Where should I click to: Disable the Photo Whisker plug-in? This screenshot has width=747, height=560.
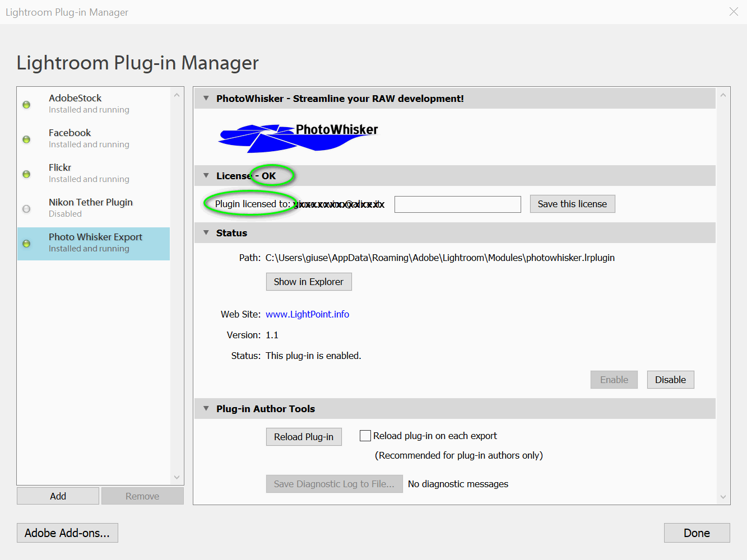[x=670, y=380]
